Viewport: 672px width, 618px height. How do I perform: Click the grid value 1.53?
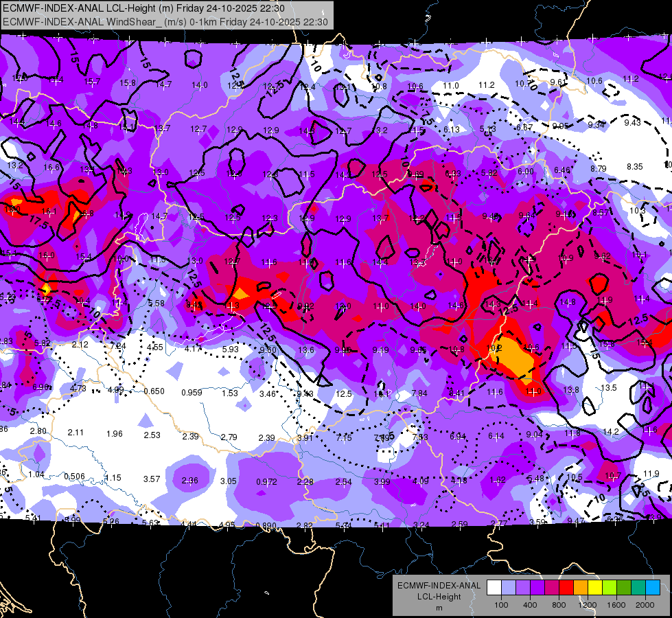pos(230,393)
